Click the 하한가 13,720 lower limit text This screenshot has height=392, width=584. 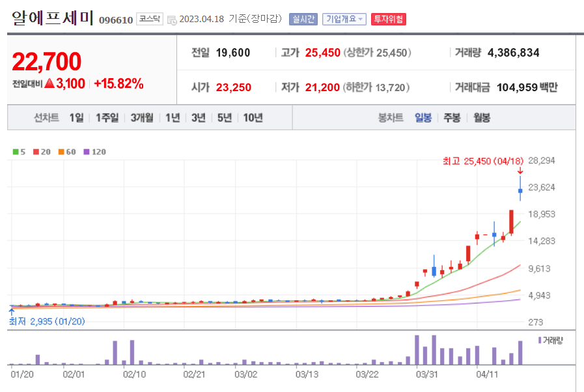(376, 87)
